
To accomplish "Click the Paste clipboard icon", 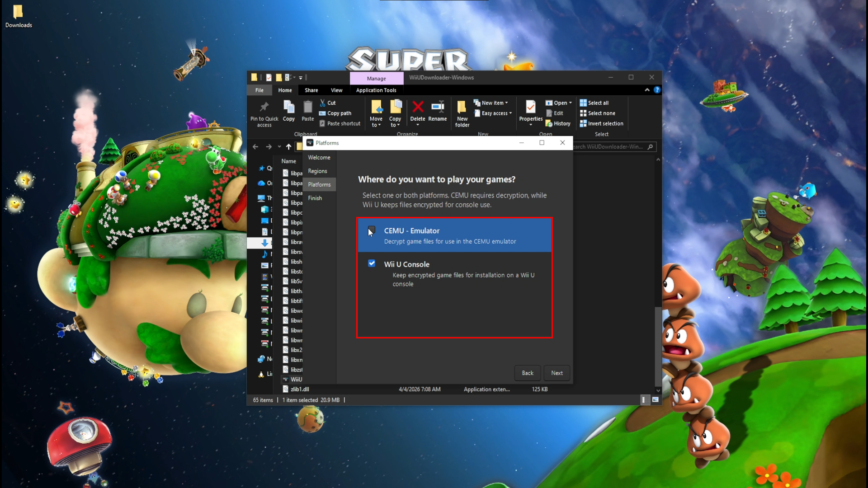I will click(307, 108).
